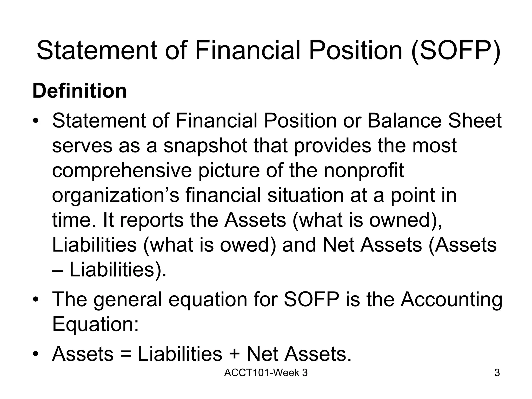Click the word 'Equation:' on the slide
The height and width of the screenshot is (399, 532).
(96, 324)
